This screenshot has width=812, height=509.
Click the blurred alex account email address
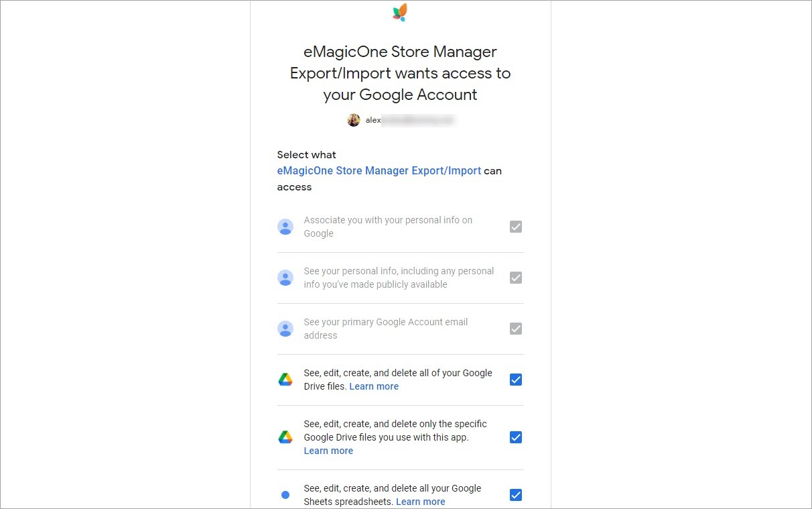410,120
